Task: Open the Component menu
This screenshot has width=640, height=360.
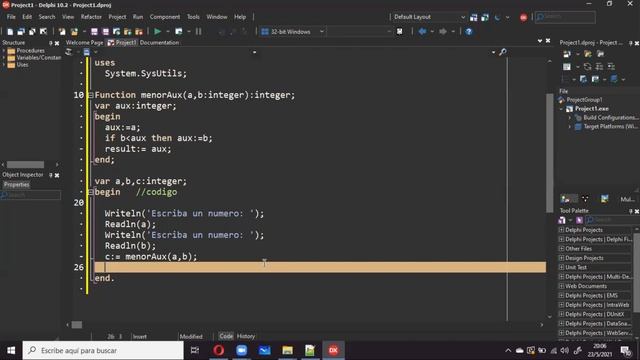Action: click(164, 17)
